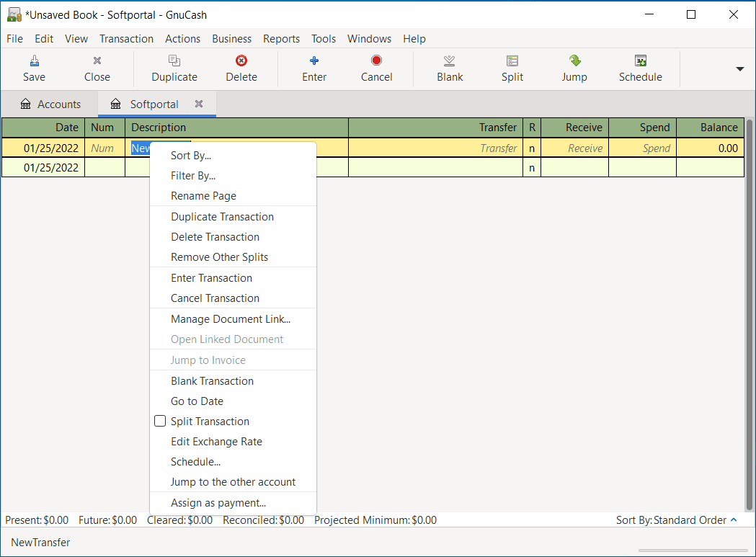Click 'Reconciled: $0.00' in summary bar
Viewport: 756px width, 557px height.
(263, 520)
